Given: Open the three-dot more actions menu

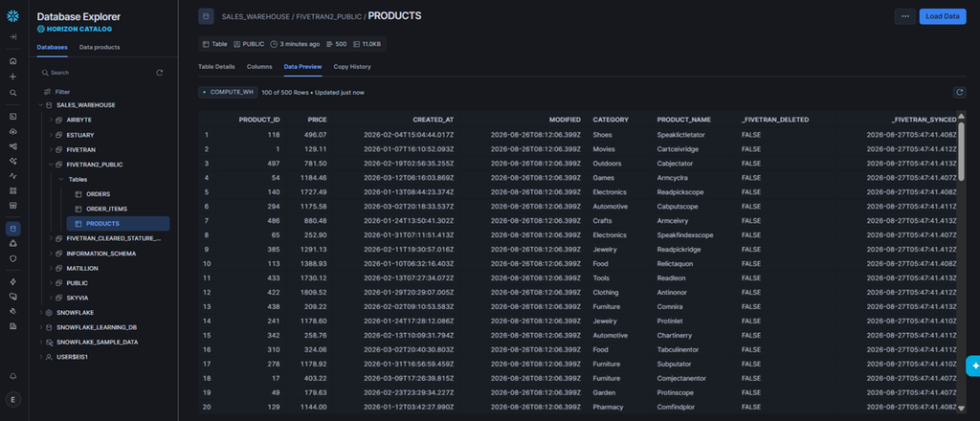Looking at the screenshot, I should tap(905, 16).
